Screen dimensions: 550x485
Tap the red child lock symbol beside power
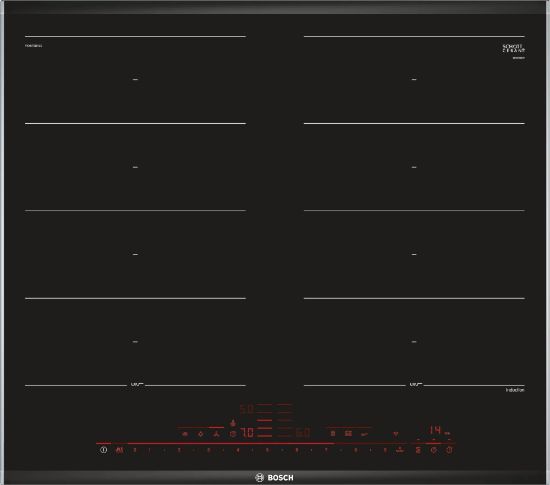coord(120,450)
